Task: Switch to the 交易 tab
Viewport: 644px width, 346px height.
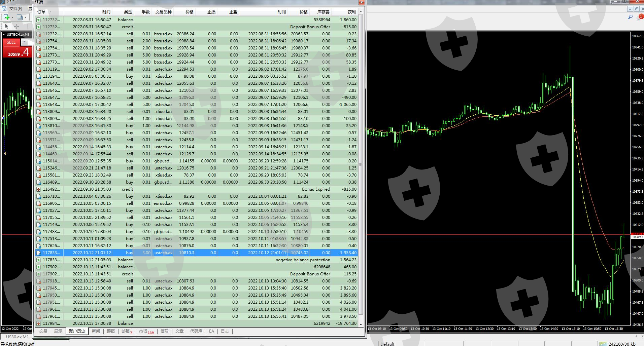Action: tap(43, 331)
